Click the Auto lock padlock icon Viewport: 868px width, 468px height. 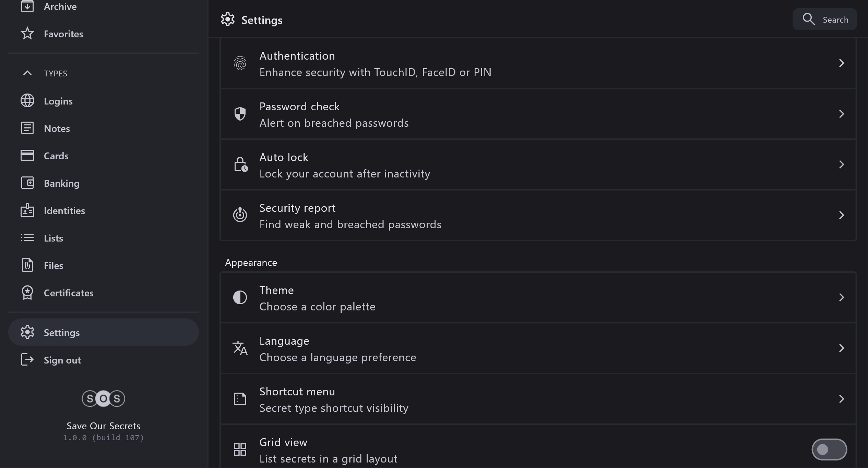tap(241, 164)
